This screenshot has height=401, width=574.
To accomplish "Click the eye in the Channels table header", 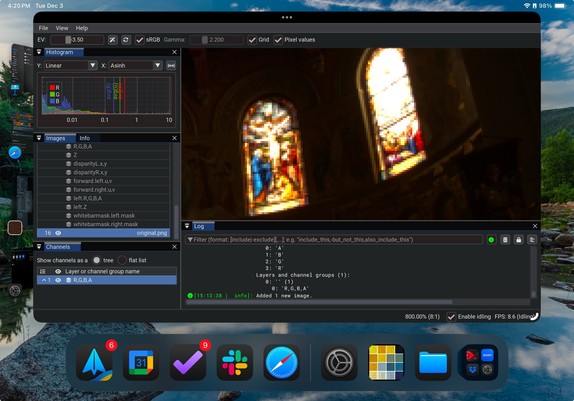I will click(x=58, y=271).
